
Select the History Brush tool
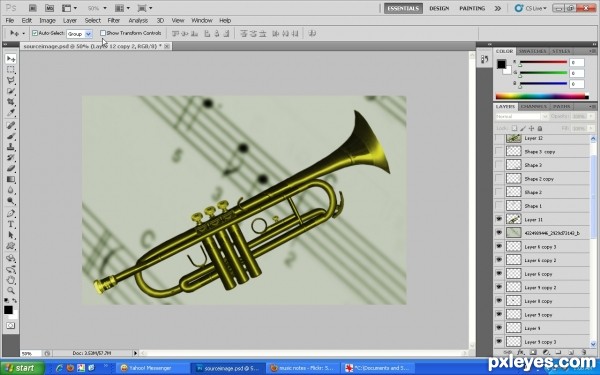click(x=11, y=158)
